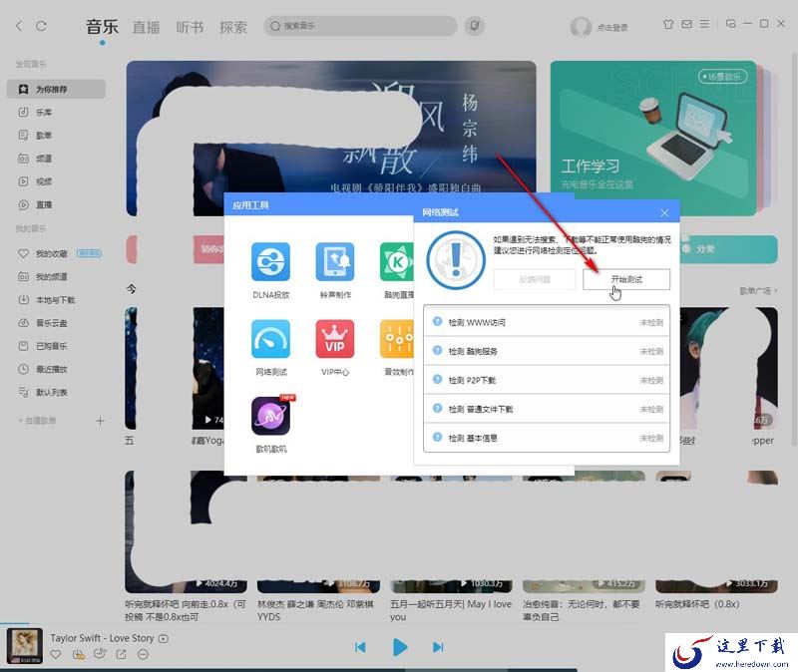Image resolution: width=798 pixels, height=672 pixels.
Task: Open the mail message icon
Action: click(686, 24)
